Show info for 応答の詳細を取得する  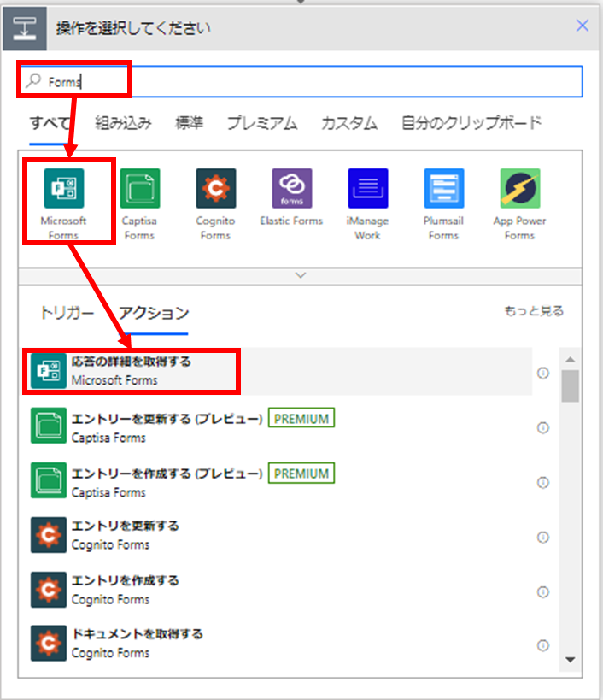543,373
